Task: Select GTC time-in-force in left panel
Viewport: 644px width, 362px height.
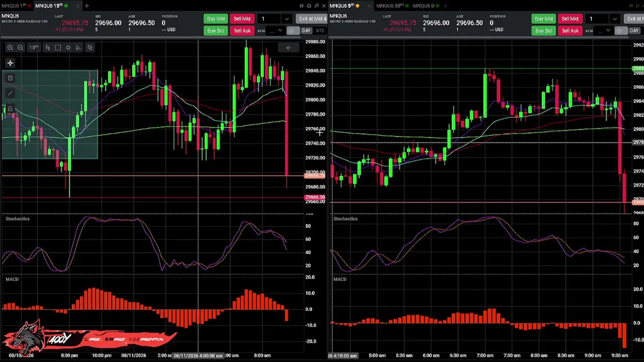Action: [x=320, y=31]
